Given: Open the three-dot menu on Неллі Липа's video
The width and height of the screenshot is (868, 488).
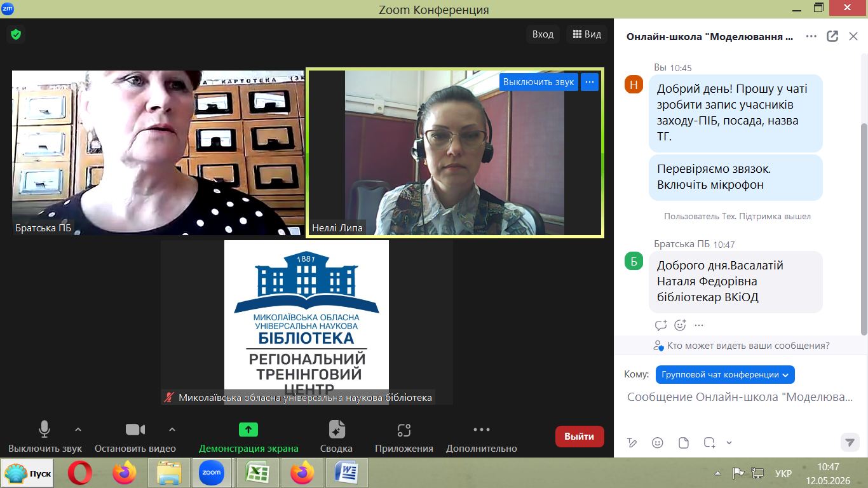Looking at the screenshot, I should (x=590, y=82).
